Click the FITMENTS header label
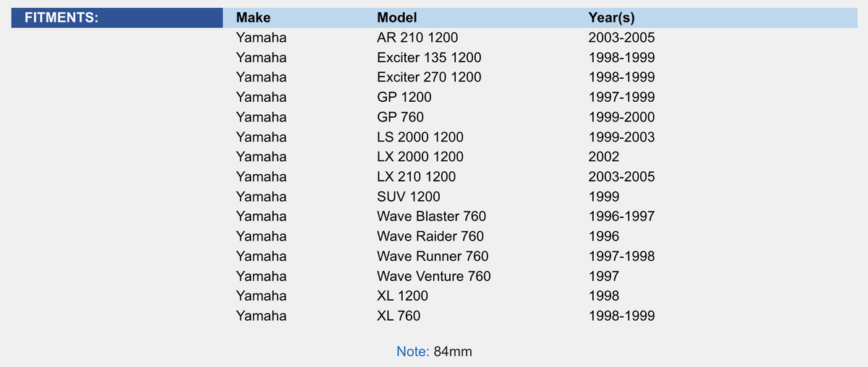This screenshot has width=868, height=367. pyautogui.click(x=61, y=18)
